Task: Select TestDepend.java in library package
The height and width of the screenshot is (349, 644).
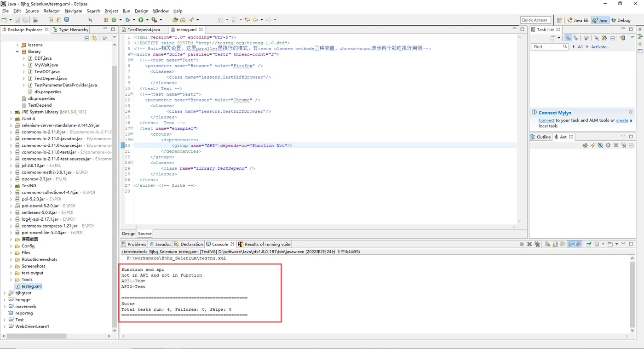Action: pyautogui.click(x=51, y=78)
